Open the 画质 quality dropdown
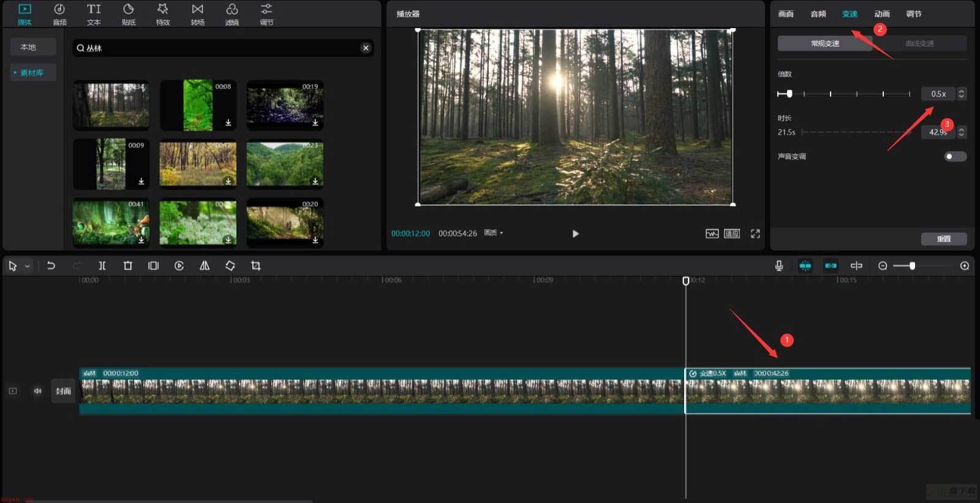Screen dimensions: 980x503 click(493, 233)
